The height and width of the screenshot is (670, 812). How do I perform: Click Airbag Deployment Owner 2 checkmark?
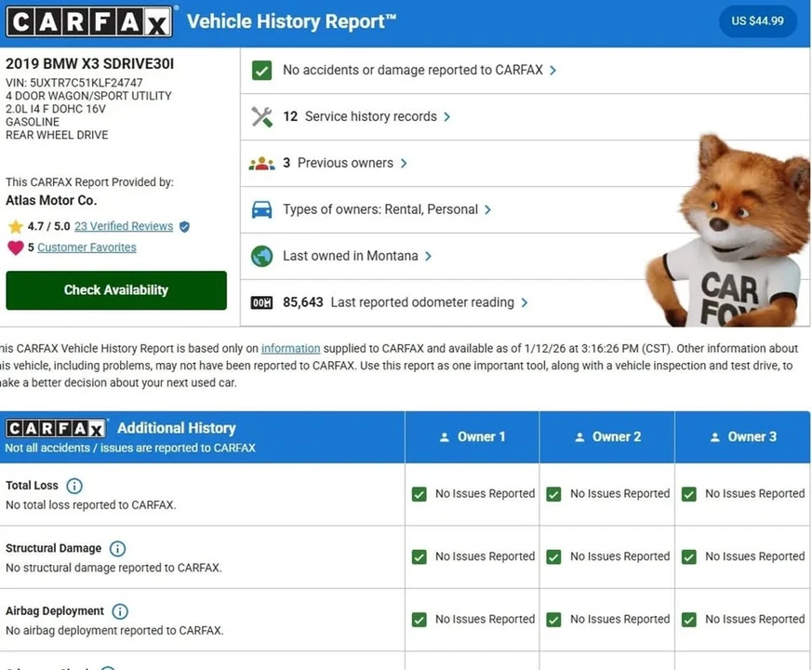(553, 620)
